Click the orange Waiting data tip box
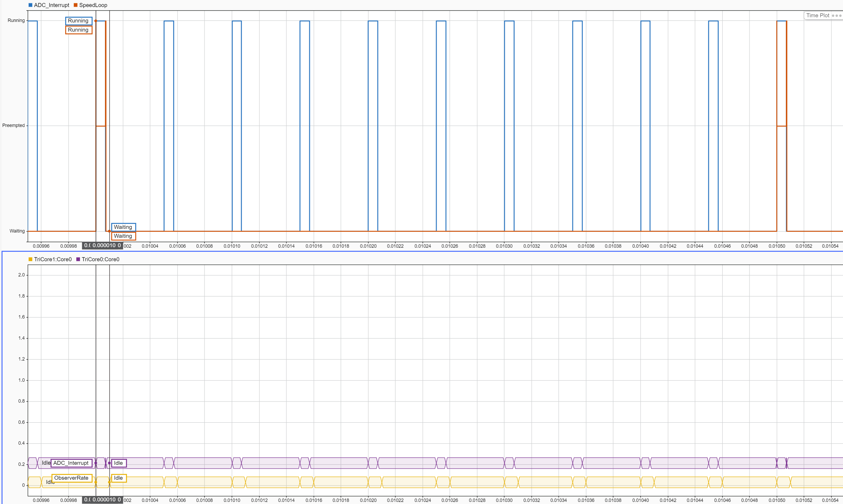This screenshot has width=843, height=504. pos(123,236)
